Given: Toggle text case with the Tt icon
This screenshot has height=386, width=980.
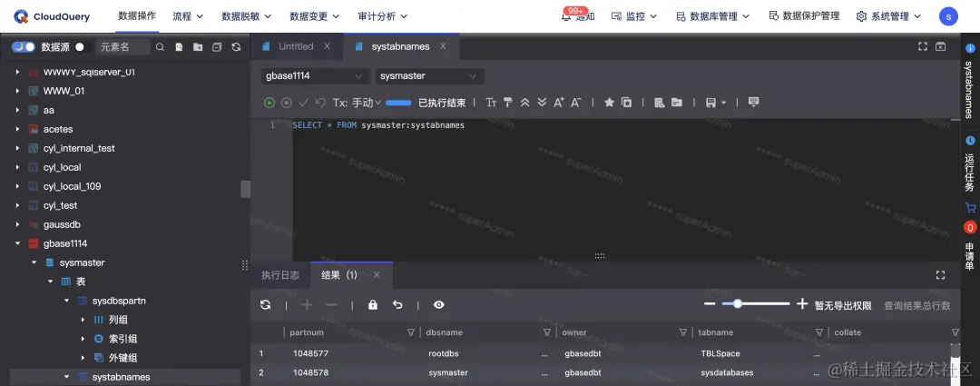Looking at the screenshot, I should pos(491,103).
